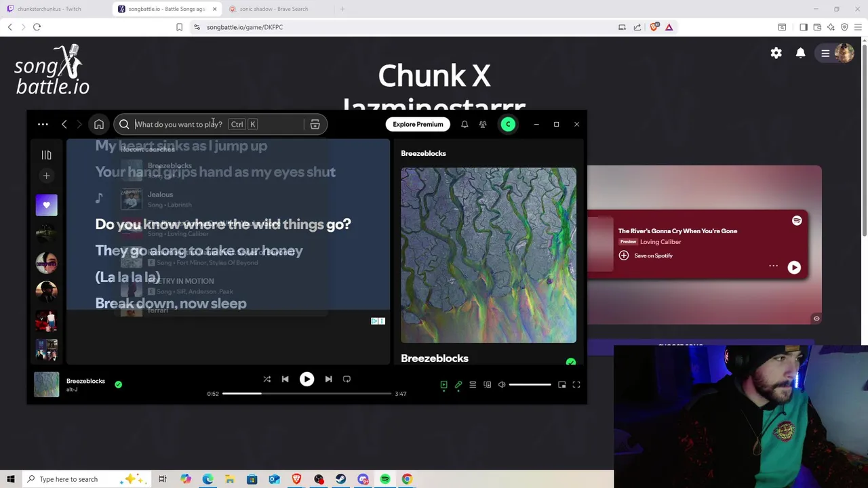Viewport: 868px width, 488px height.
Task: Skip to previous track in Spotify
Action: (x=285, y=379)
